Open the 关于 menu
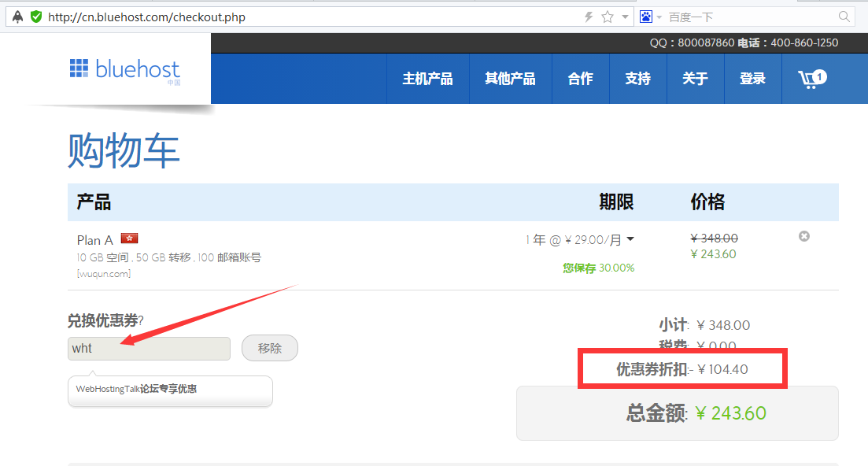The image size is (868, 466). pyautogui.click(x=696, y=79)
